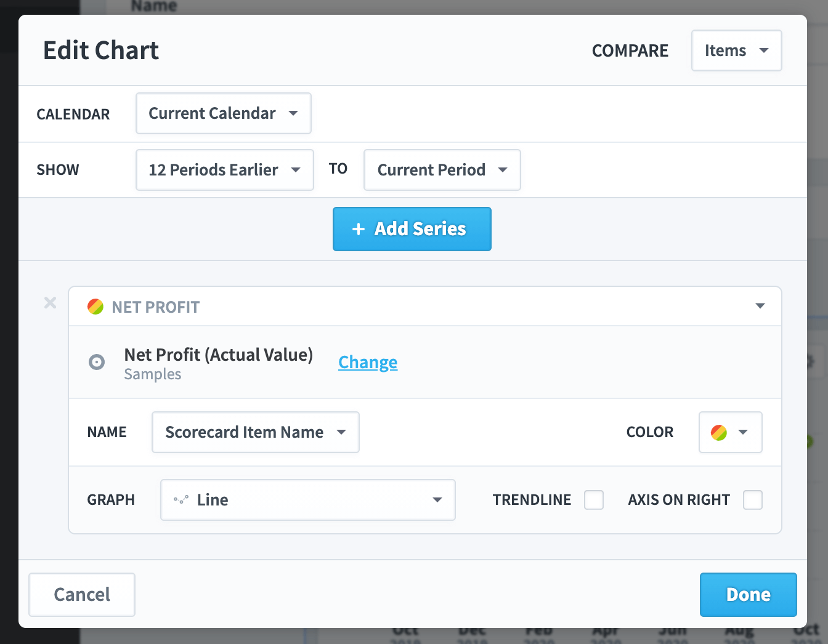Click the Add Series button
The height and width of the screenshot is (644, 828).
[x=412, y=229]
